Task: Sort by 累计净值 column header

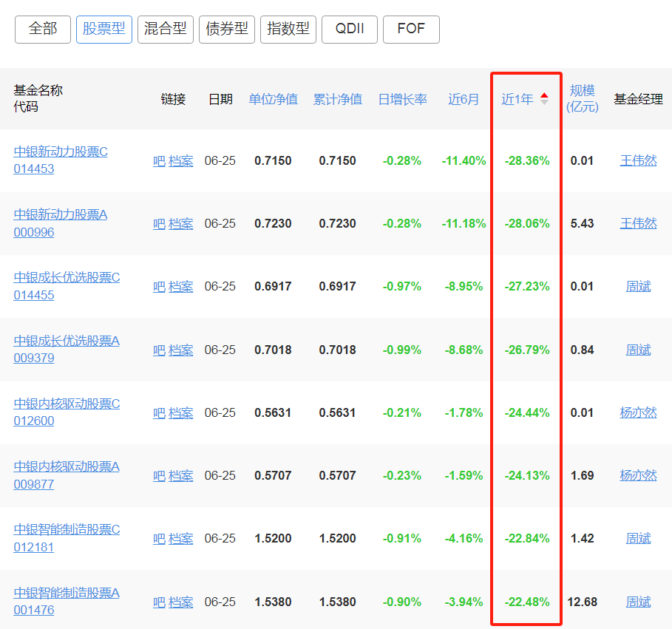Action: click(x=338, y=99)
